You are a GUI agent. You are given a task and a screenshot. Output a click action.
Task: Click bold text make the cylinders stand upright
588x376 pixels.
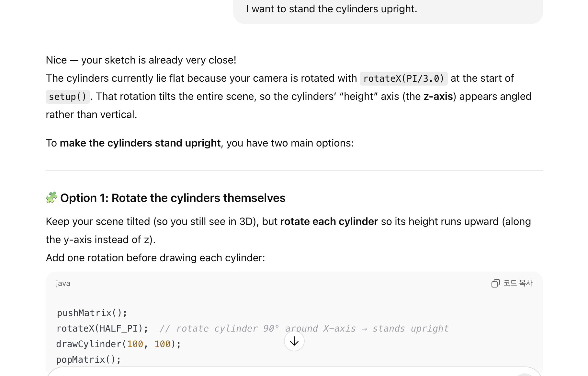pos(140,143)
